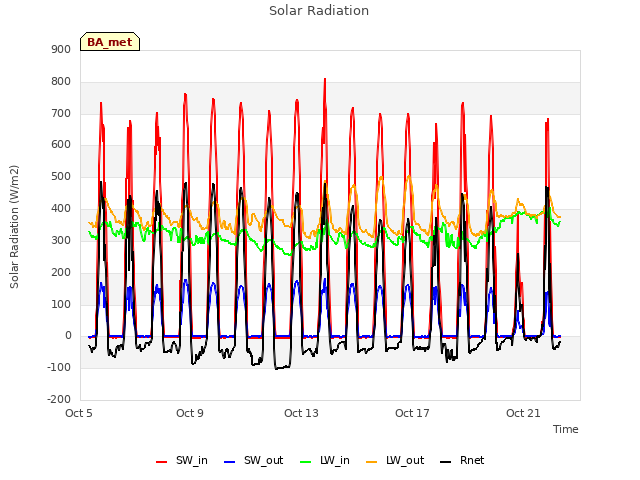This screenshot has height=480, width=640.
Task: Click the green LW_in legend color marker
Action: pos(305,462)
